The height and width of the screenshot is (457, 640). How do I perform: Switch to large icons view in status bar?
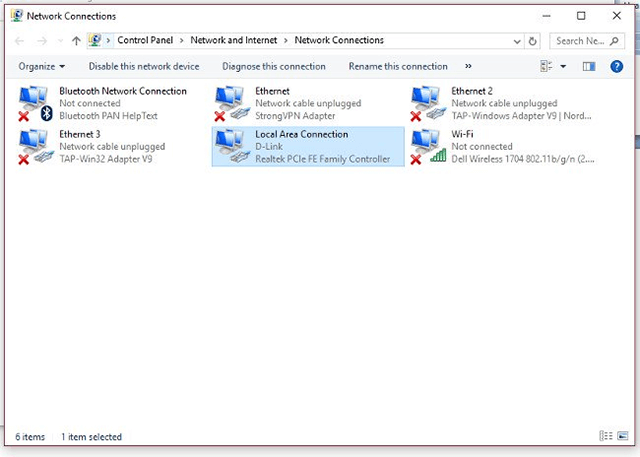(x=623, y=435)
